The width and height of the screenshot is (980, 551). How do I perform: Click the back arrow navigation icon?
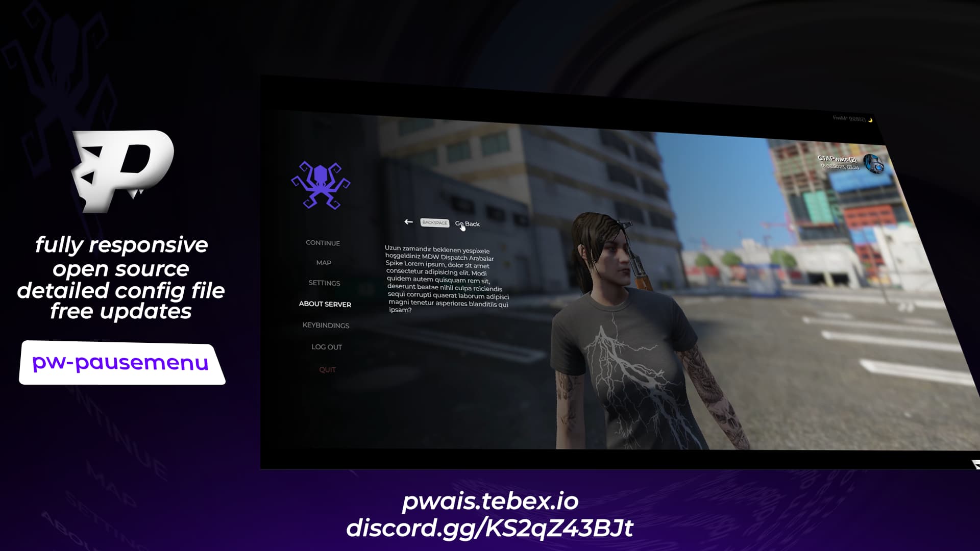pos(408,222)
